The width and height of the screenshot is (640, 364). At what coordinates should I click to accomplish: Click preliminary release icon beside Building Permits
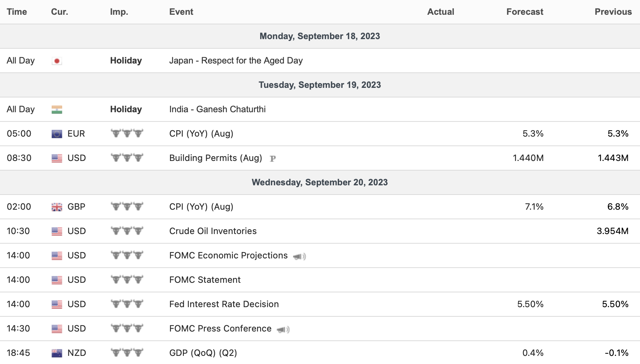coord(273,159)
